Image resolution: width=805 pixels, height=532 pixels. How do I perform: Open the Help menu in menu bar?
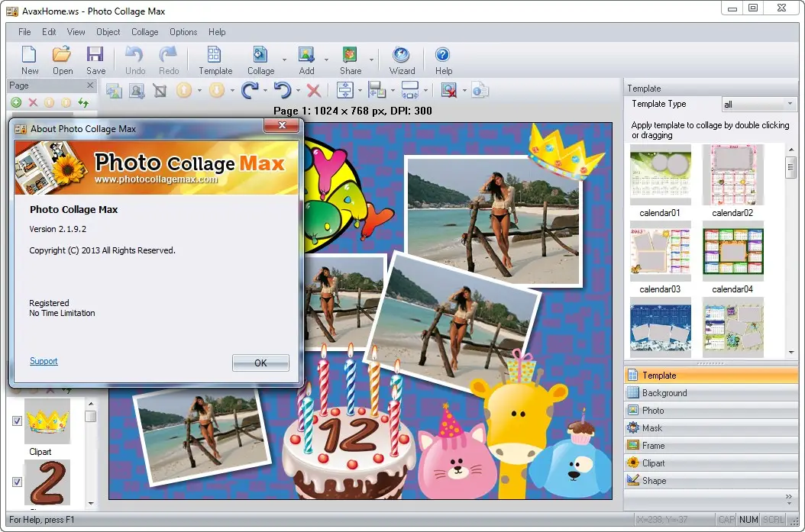click(x=217, y=32)
